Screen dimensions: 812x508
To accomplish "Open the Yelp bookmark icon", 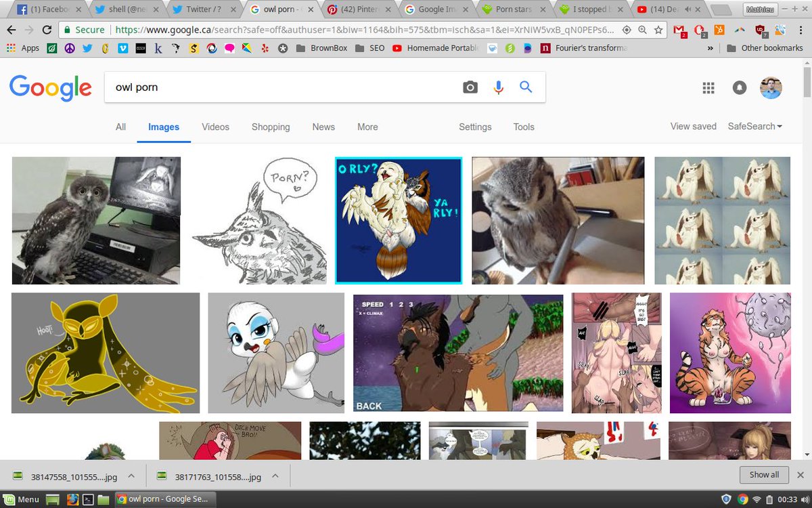I will click(264, 48).
